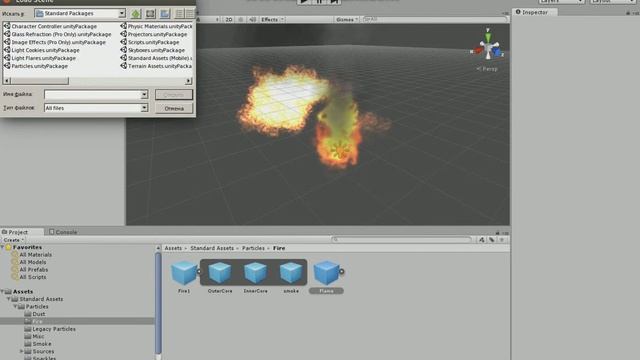Switch dialog to details view icon
640x360 pixels.
pos(190,13)
